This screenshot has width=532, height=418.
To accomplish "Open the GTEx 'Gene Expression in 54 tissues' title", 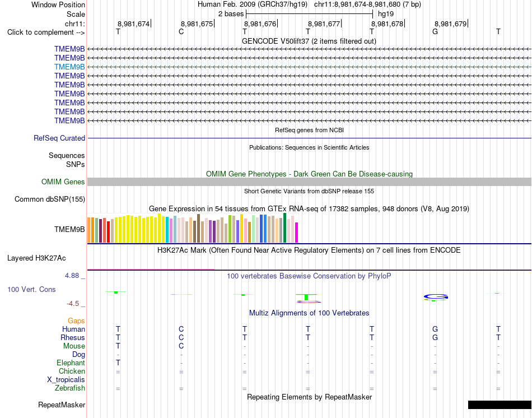I will pos(309,209).
